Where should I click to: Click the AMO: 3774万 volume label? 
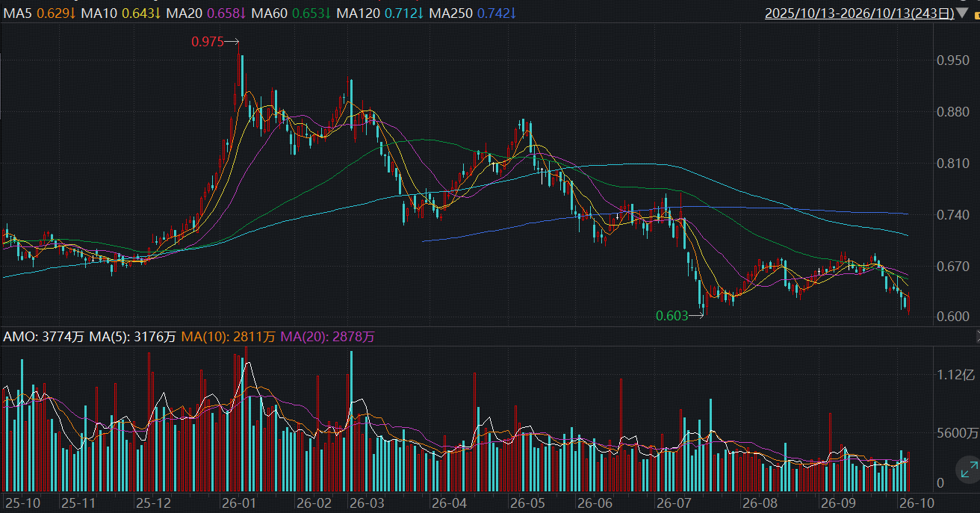[44, 337]
